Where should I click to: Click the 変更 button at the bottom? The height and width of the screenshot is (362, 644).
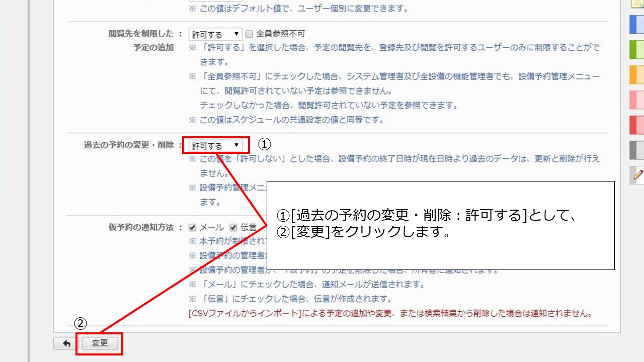click(x=99, y=344)
